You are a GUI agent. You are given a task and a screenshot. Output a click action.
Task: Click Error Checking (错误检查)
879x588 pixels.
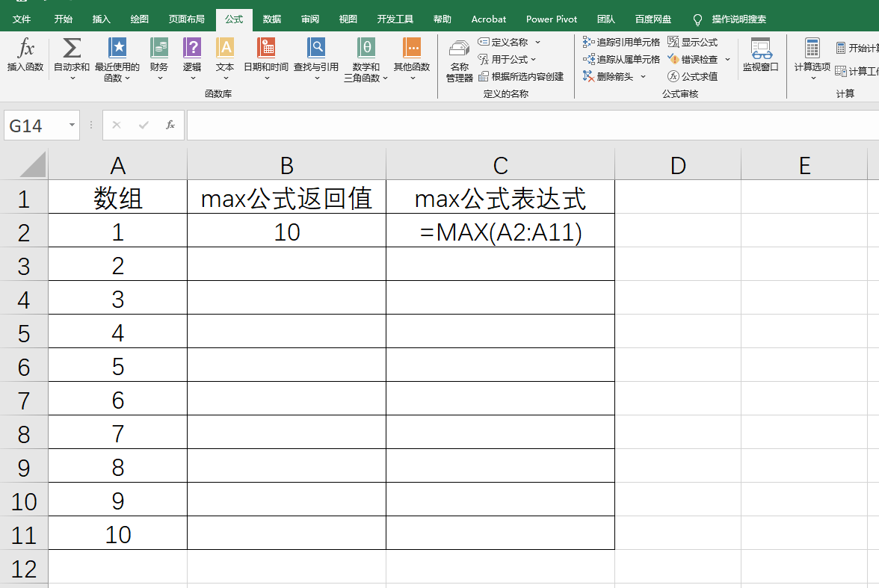click(692, 59)
